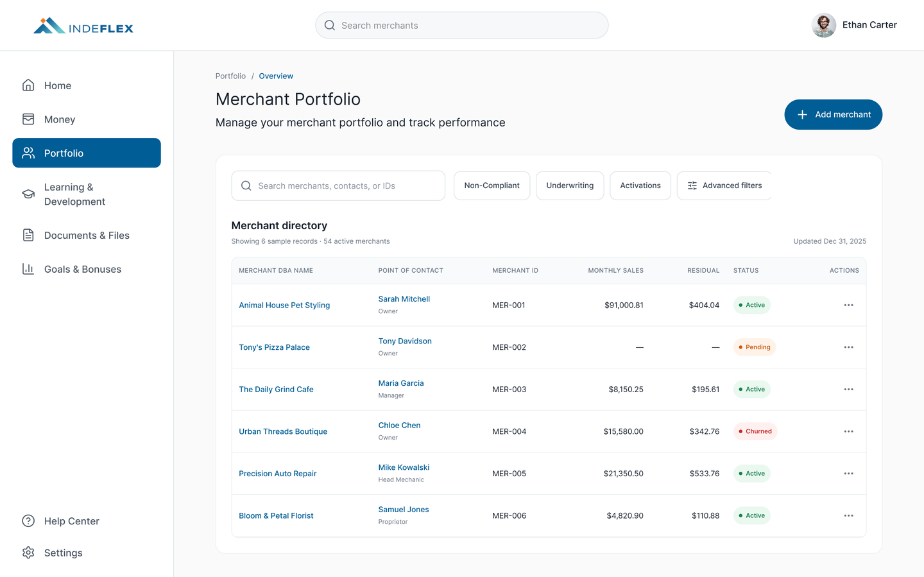
Task: Select Portfolio in the sidebar
Action: [x=87, y=153]
